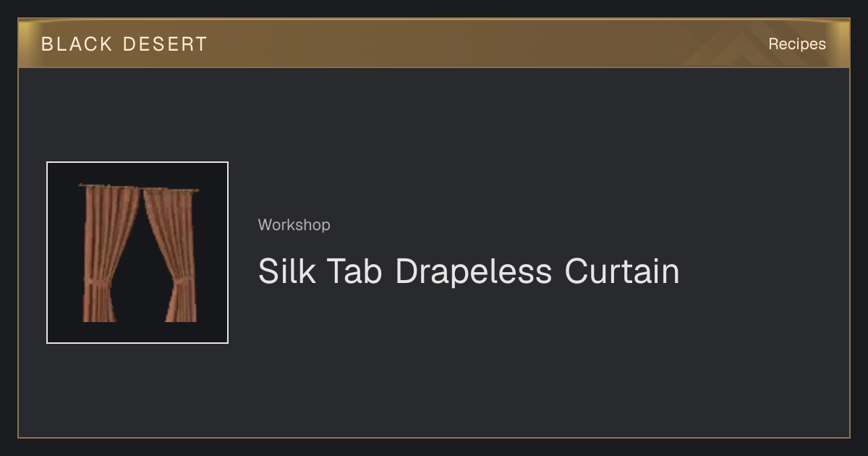Viewport: 868px width, 456px height.
Task: Click the left curtain panel in the icon
Action: [109, 253]
